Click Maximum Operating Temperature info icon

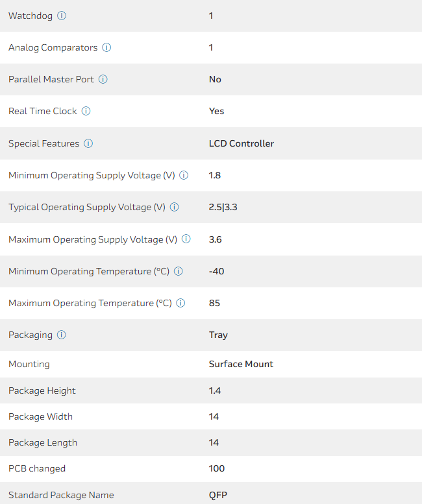[x=181, y=303]
